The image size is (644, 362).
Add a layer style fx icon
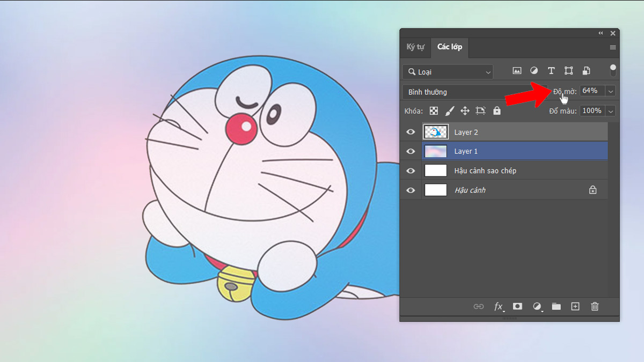pos(499,306)
